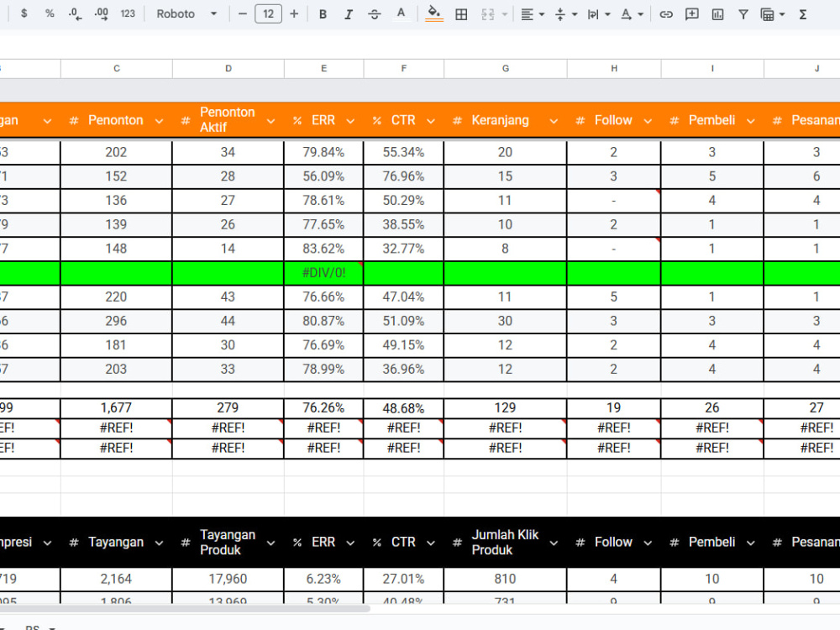This screenshot has width=840, height=630.
Task: Open text wrapping dropdown
Action: (x=599, y=14)
